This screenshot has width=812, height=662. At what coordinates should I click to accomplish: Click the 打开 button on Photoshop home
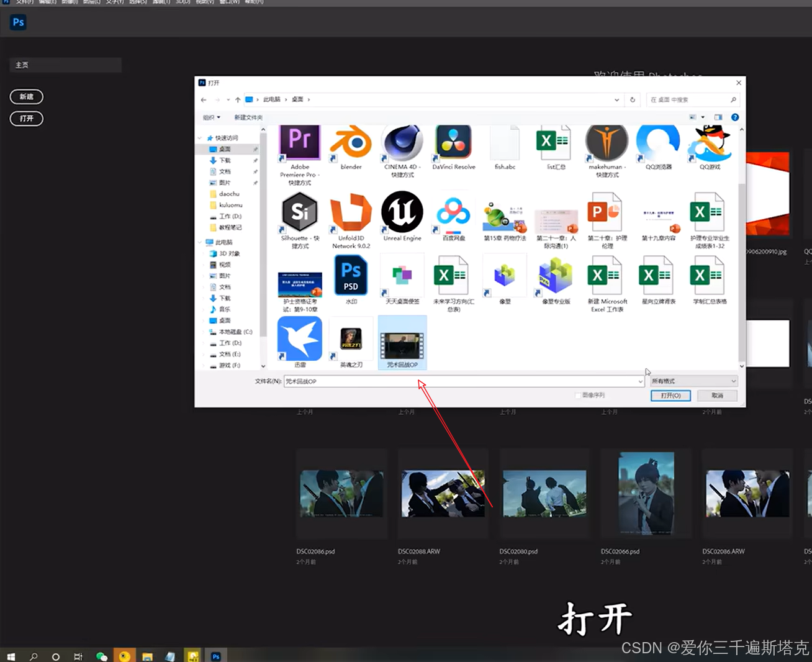pos(27,119)
